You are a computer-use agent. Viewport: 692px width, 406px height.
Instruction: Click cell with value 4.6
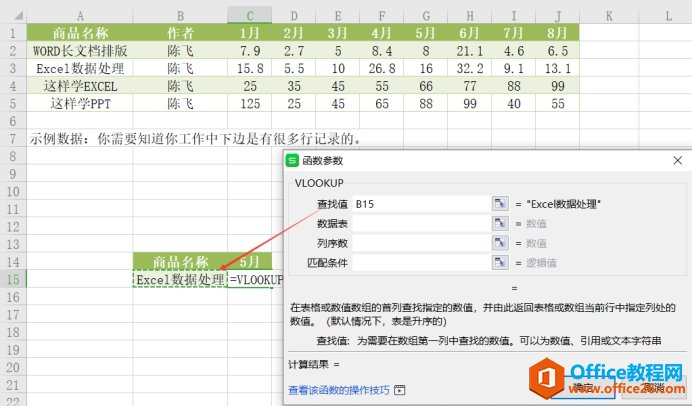(x=513, y=50)
